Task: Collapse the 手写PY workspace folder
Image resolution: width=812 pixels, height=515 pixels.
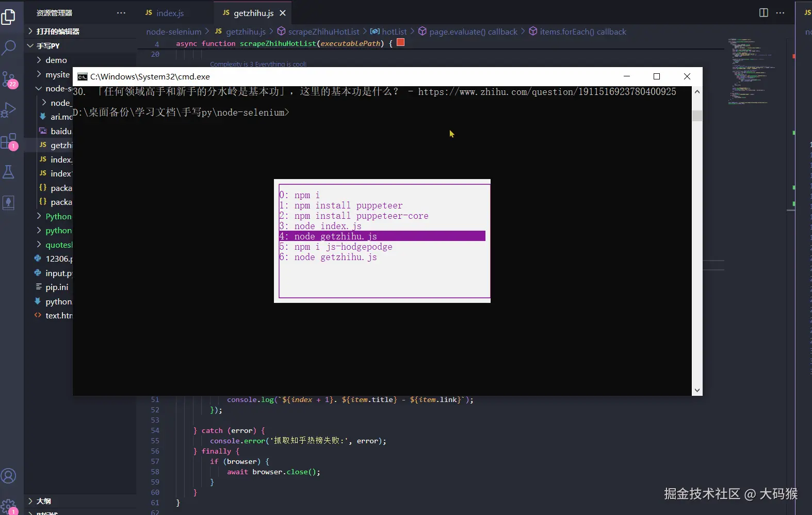Action: click(x=48, y=46)
